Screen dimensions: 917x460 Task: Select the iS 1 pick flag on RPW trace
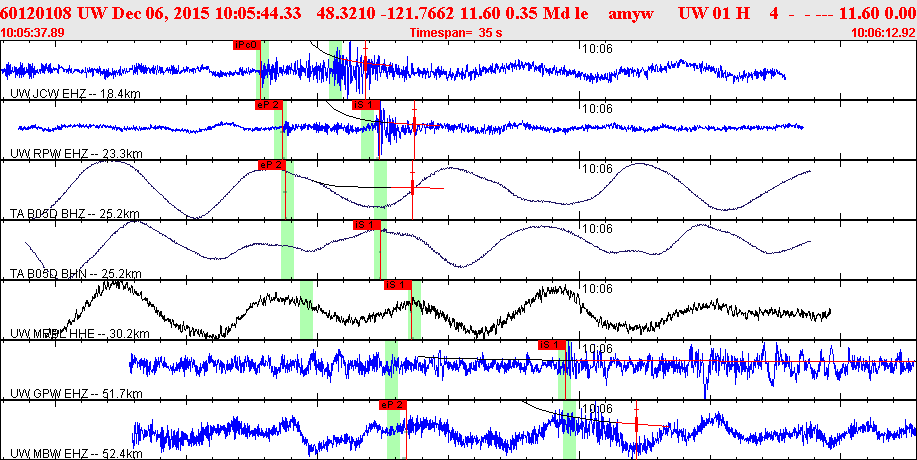tap(366, 105)
